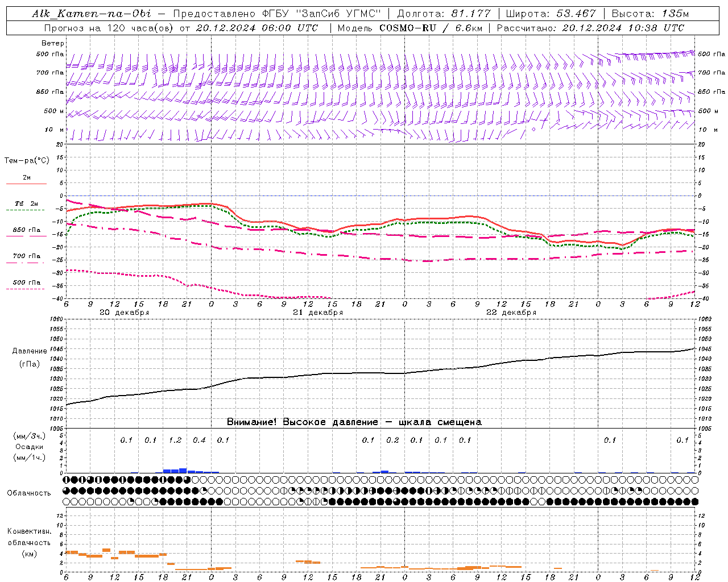
Task: Click the right 10 м wind level label
Action: pos(707,130)
